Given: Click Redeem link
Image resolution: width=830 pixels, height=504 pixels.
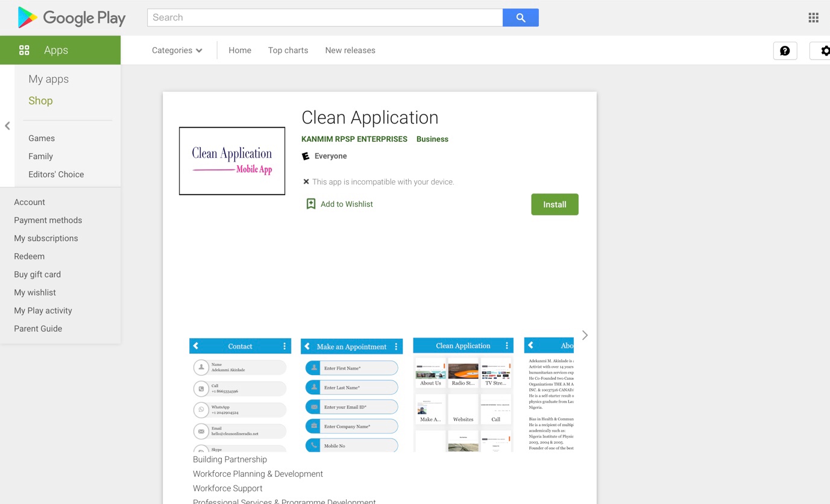Looking at the screenshot, I should click(30, 256).
